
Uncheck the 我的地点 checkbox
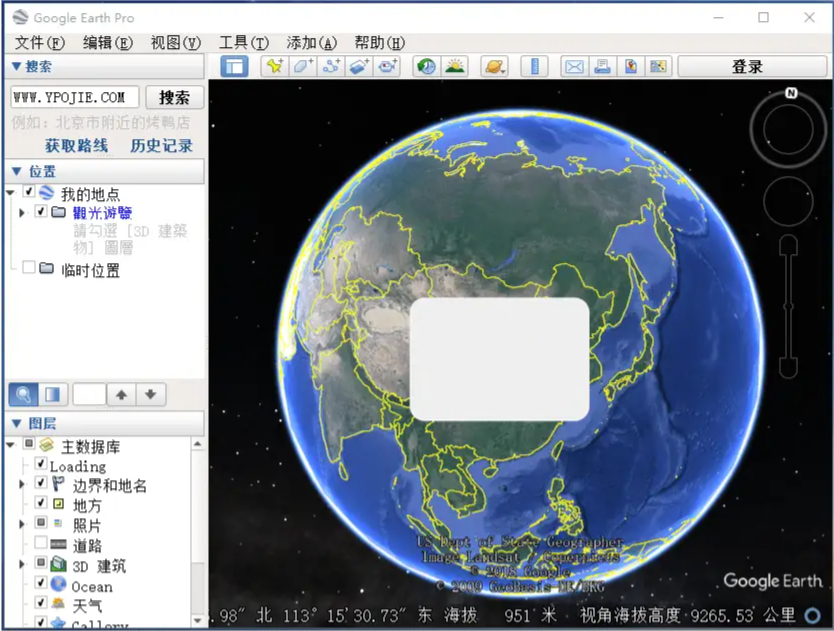click(29, 192)
